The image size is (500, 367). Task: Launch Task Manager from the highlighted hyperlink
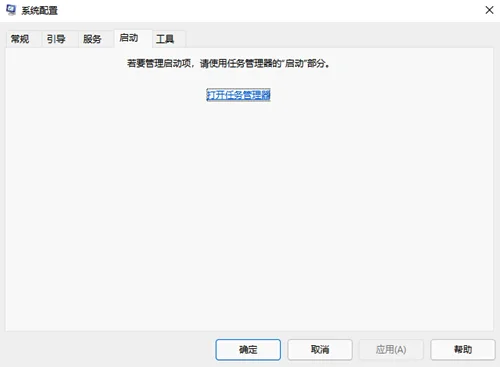[x=238, y=95]
